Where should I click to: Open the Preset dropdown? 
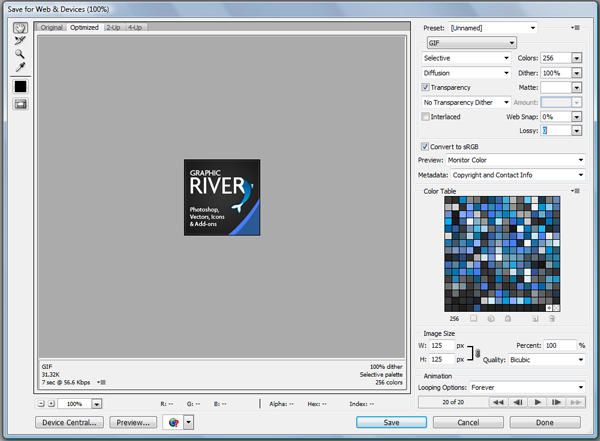(x=493, y=28)
